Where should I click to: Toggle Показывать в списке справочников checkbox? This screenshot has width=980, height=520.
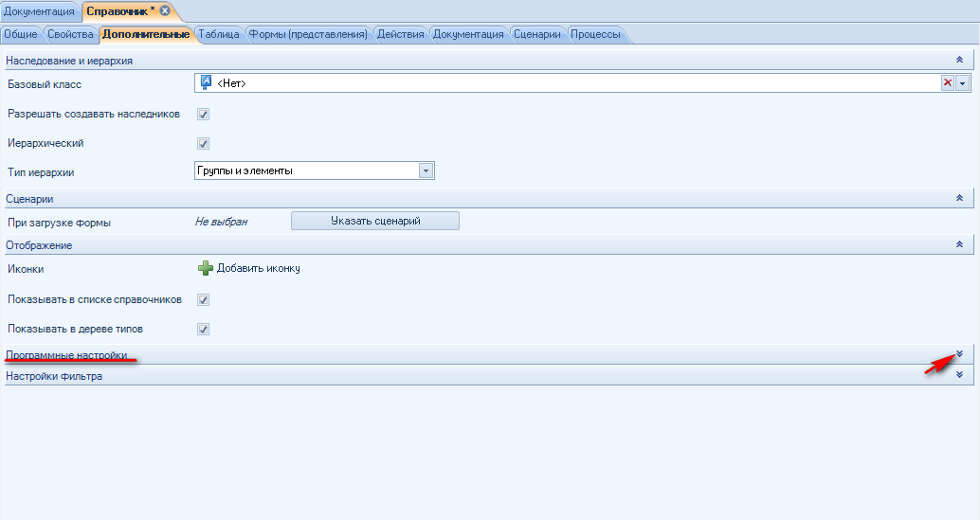(203, 300)
